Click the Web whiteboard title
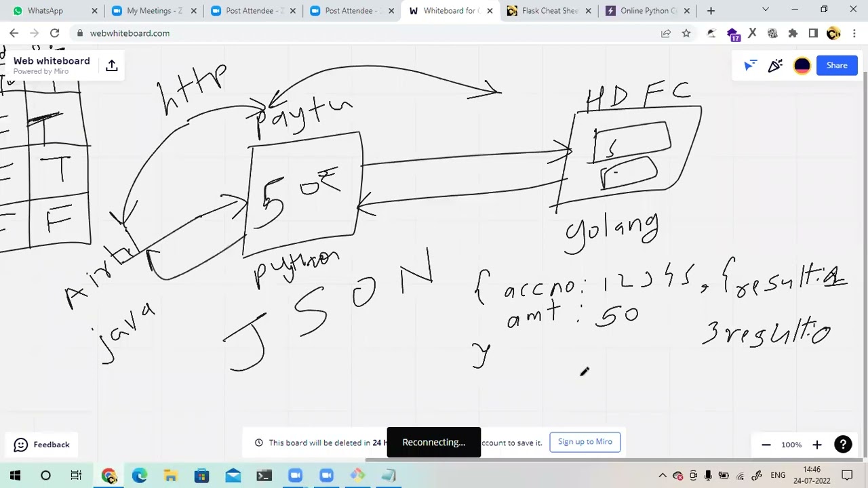 pos(52,61)
